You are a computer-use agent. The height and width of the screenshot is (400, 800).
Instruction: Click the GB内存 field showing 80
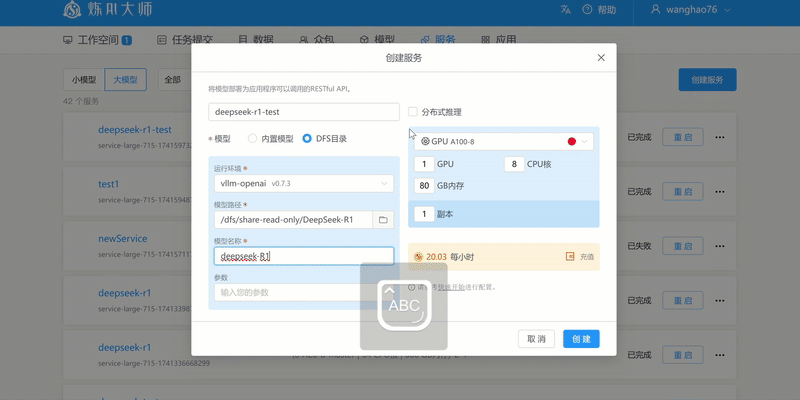(x=424, y=186)
